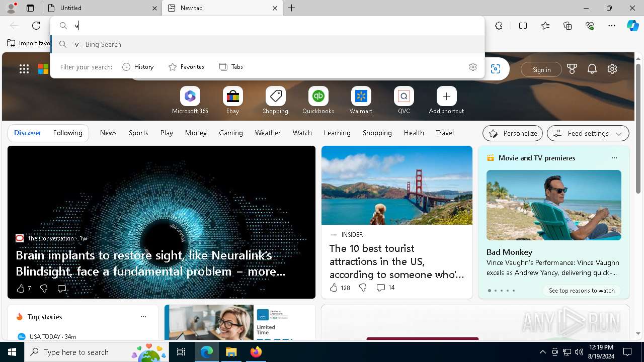Close the New tab tab
Image resolution: width=644 pixels, height=362 pixels.
(275, 8)
